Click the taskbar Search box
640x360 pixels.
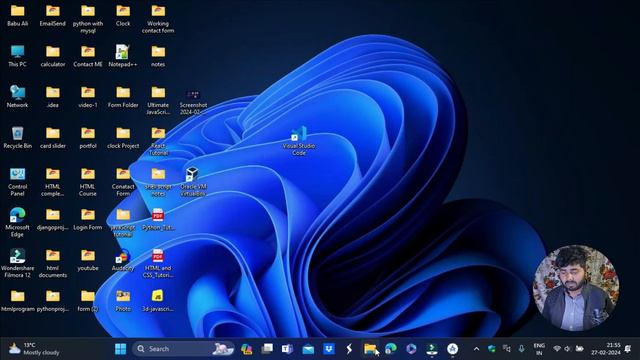pos(184,349)
